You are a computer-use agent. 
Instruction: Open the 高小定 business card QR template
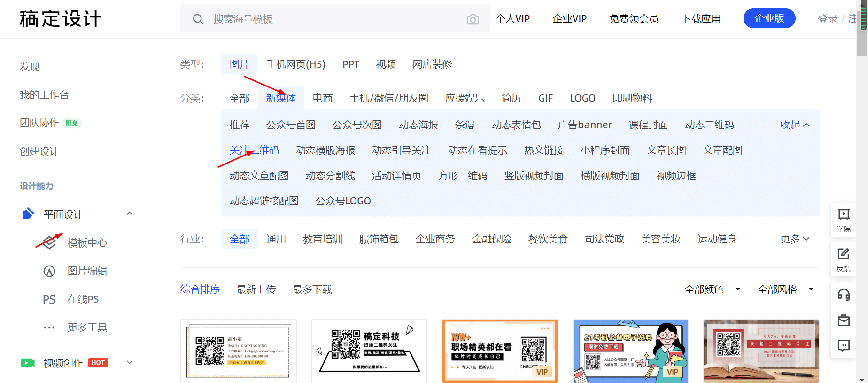239,351
